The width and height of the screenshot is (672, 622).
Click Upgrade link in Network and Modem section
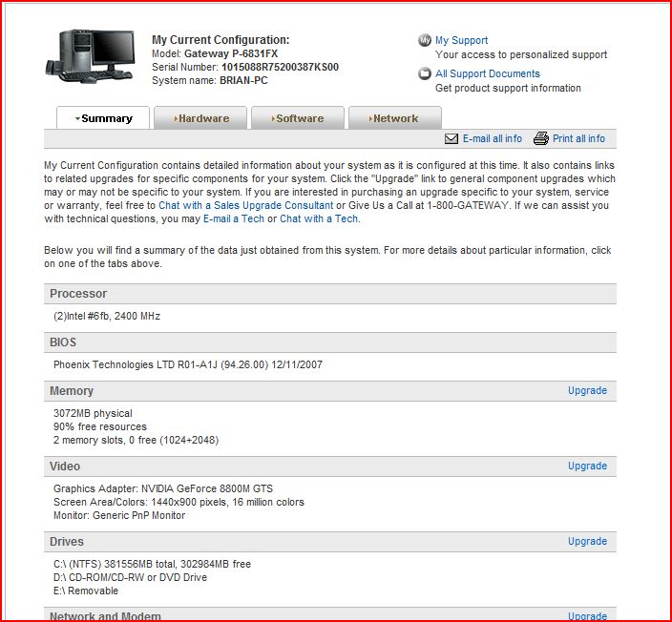click(x=587, y=616)
